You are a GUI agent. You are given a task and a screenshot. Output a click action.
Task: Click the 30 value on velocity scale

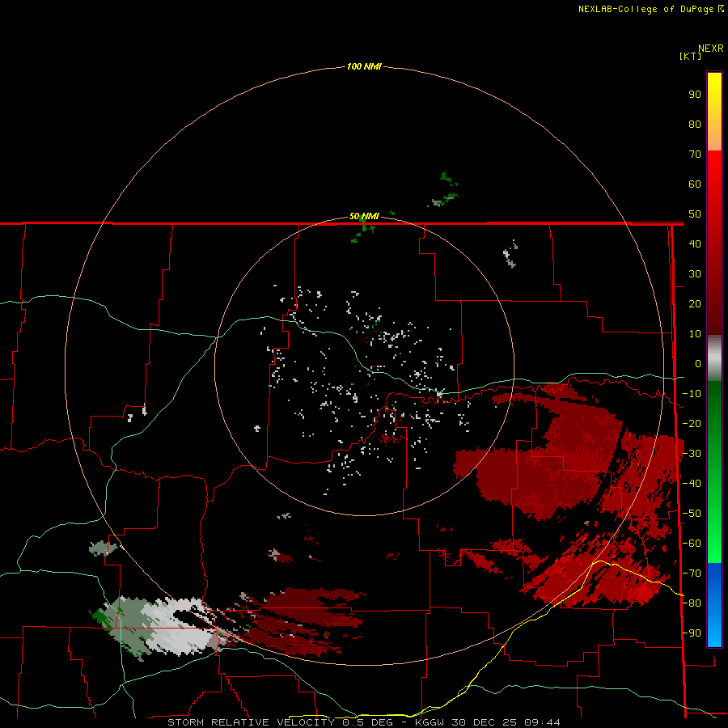[x=695, y=274]
